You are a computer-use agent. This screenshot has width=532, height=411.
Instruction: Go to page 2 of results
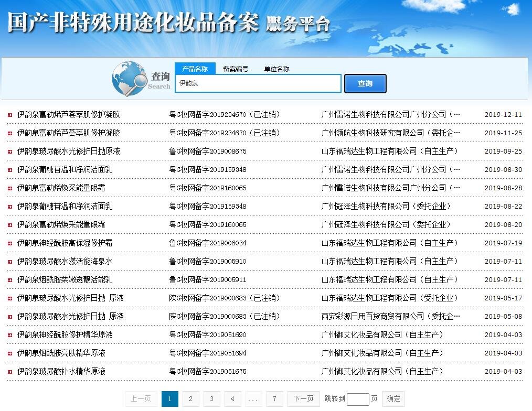click(190, 399)
